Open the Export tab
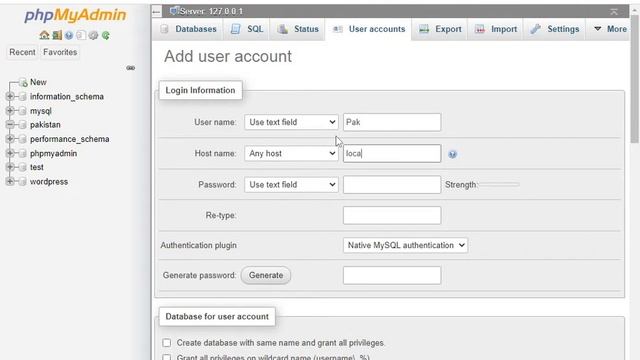 pyautogui.click(x=440, y=29)
